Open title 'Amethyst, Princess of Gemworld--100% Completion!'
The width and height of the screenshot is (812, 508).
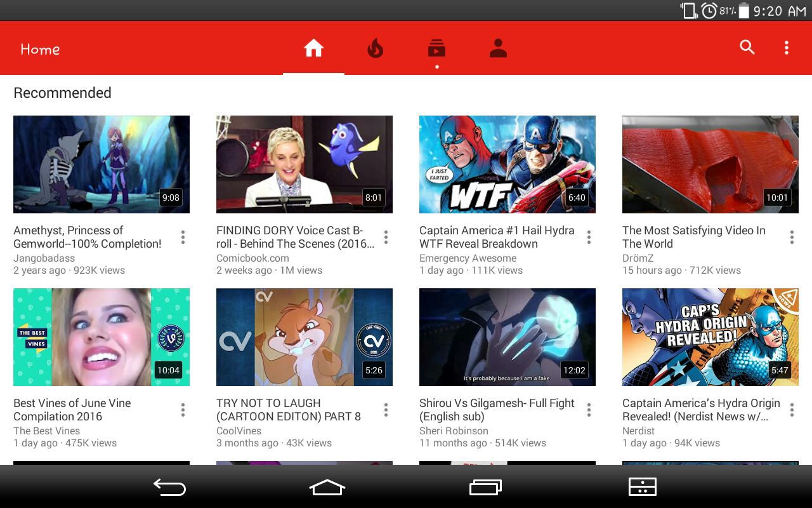(x=88, y=237)
